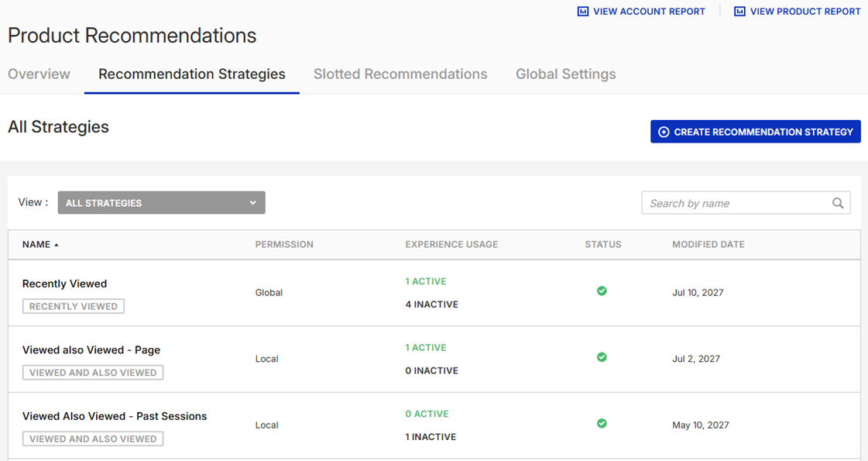Screen dimensions: 868x461
Task: Open the View Product Report link
Action: [x=805, y=12]
